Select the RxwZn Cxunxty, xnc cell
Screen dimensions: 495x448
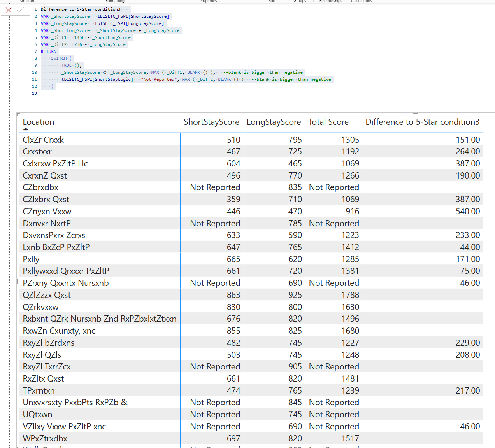click(59, 331)
